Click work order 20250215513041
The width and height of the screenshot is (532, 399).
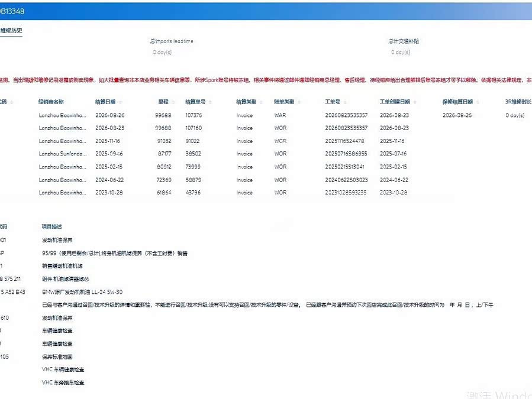345,167
